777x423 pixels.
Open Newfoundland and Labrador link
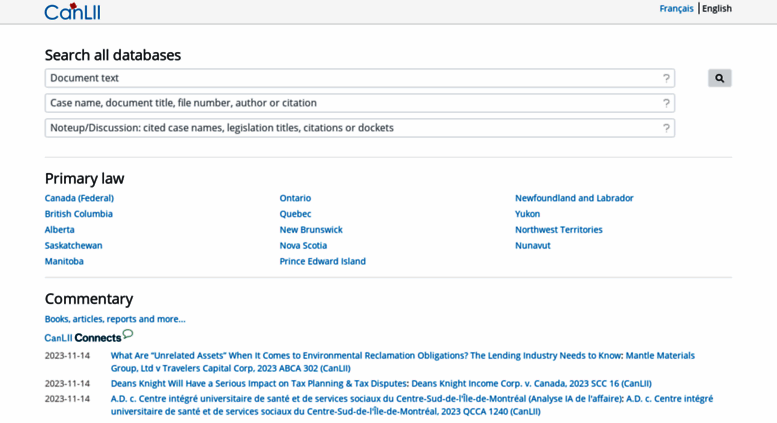[574, 198]
